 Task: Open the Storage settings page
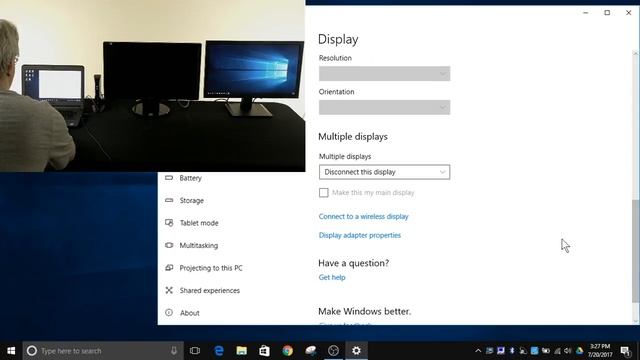coord(191,200)
